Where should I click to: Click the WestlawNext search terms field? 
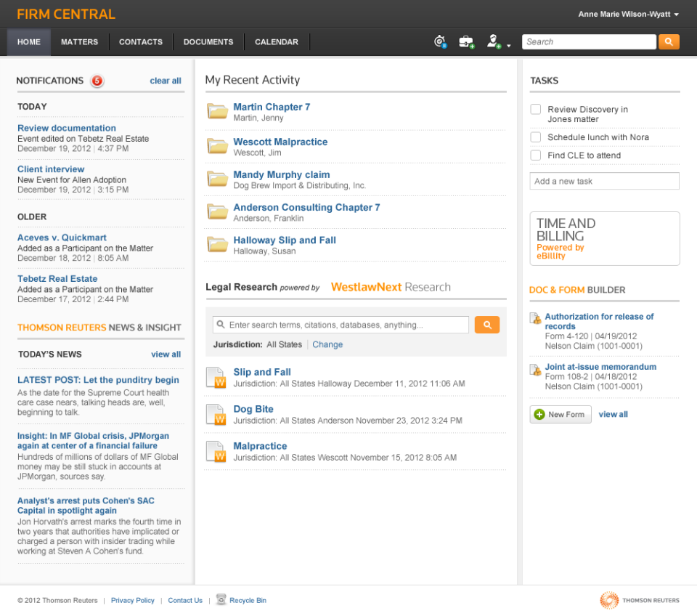click(341, 325)
